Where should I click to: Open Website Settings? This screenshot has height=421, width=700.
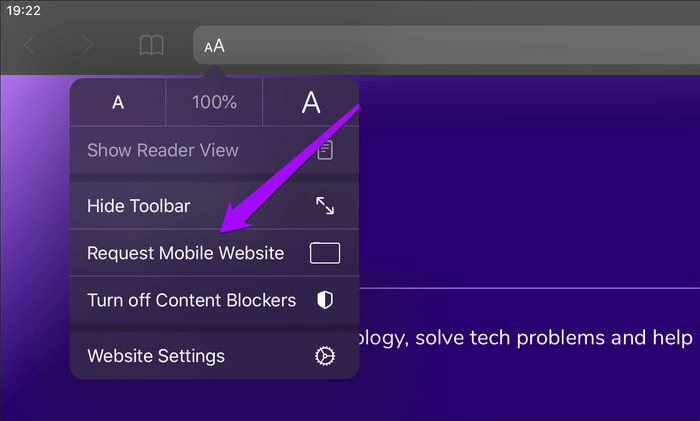click(x=214, y=356)
